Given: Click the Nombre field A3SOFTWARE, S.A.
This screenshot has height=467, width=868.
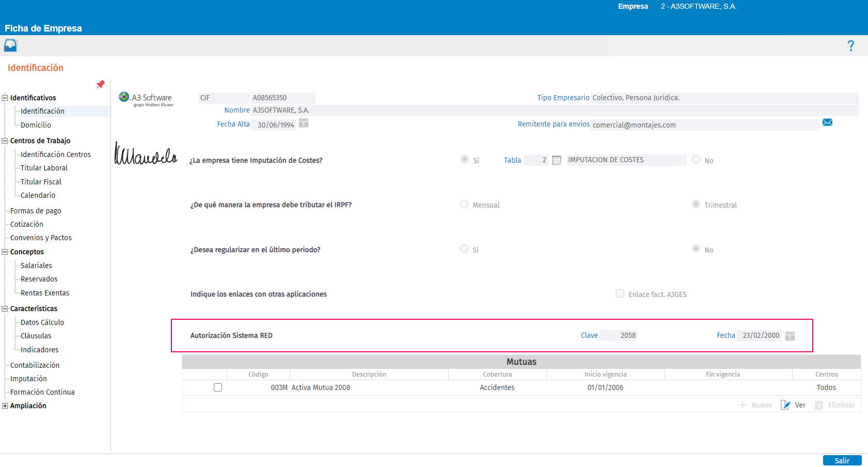Looking at the screenshot, I should tap(555, 111).
